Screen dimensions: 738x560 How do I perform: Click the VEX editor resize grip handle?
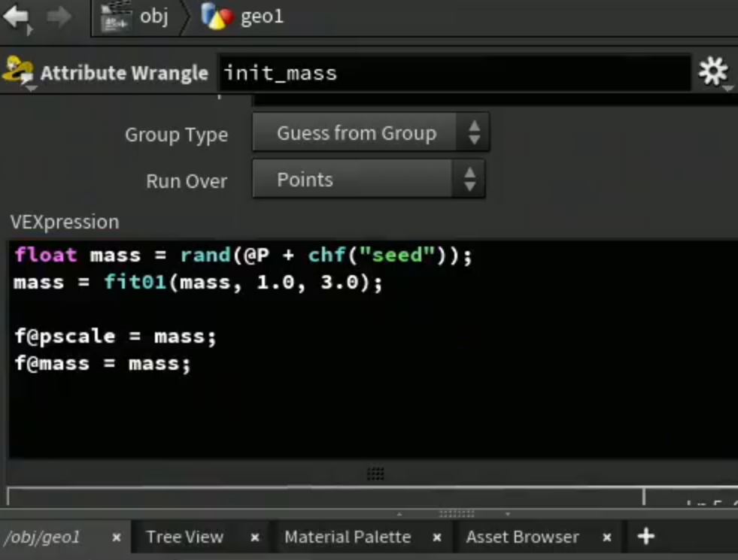pos(375,474)
